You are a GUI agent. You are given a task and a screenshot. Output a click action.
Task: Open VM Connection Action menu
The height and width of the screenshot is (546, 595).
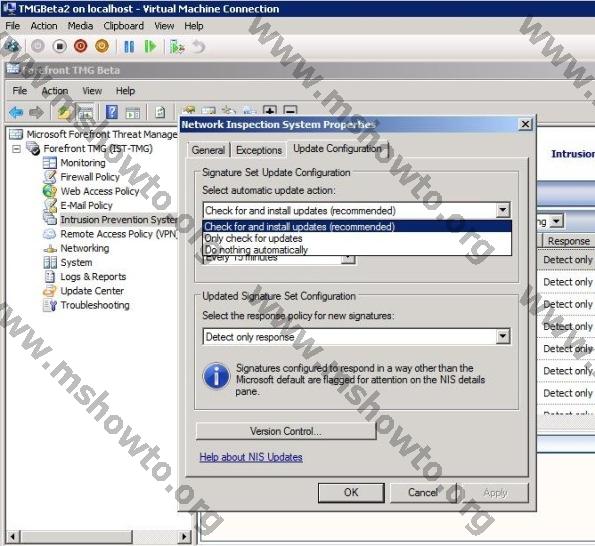coord(44,26)
